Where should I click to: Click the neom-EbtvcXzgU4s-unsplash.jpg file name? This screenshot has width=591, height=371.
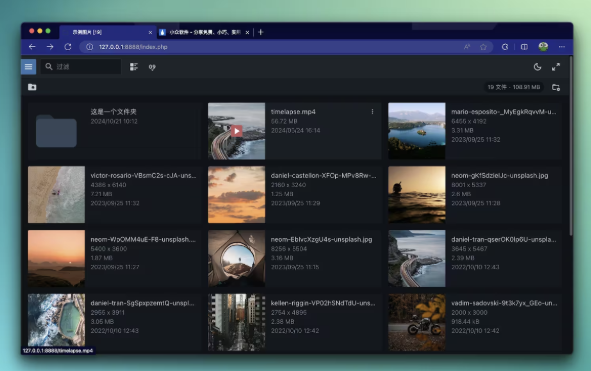tap(322, 239)
